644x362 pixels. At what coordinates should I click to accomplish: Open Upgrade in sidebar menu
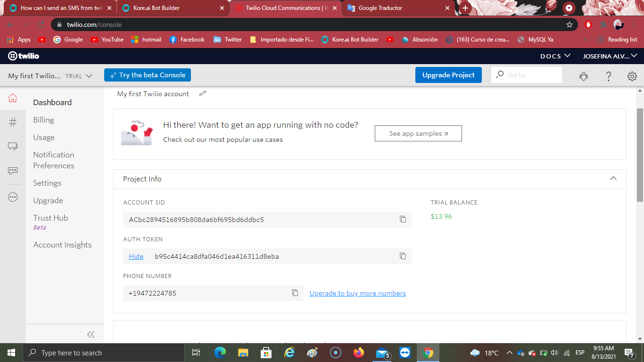48,200
